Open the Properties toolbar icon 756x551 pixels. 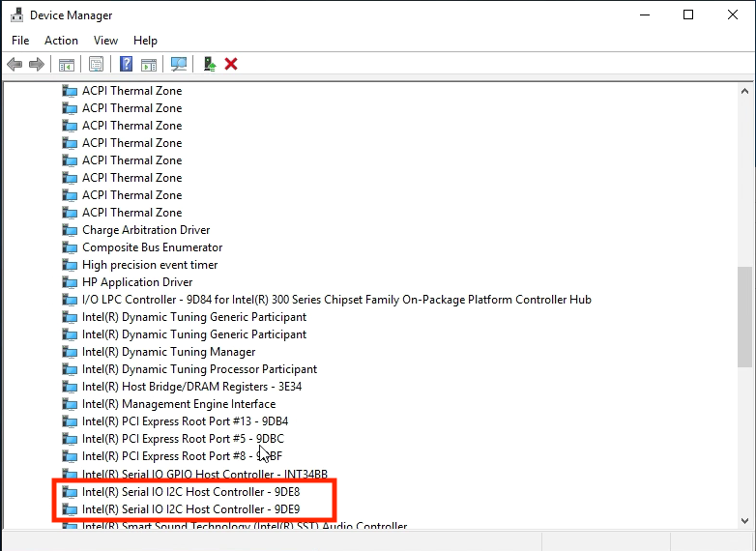point(96,64)
